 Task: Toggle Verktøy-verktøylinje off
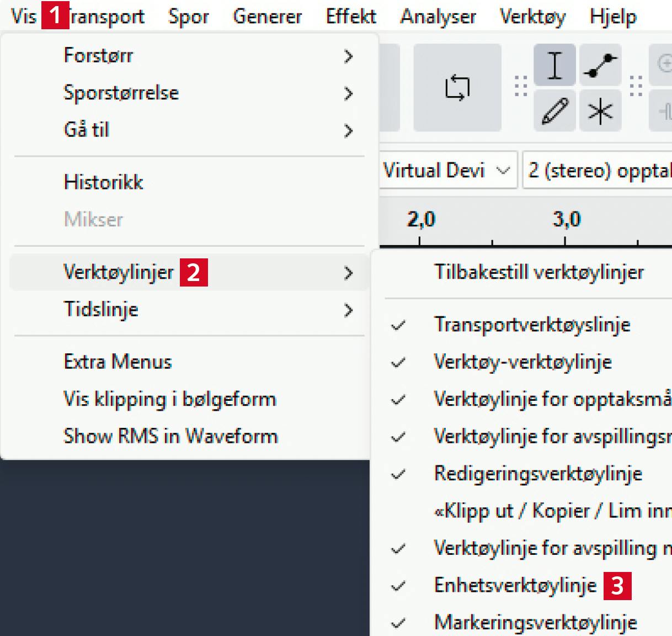pos(522,362)
